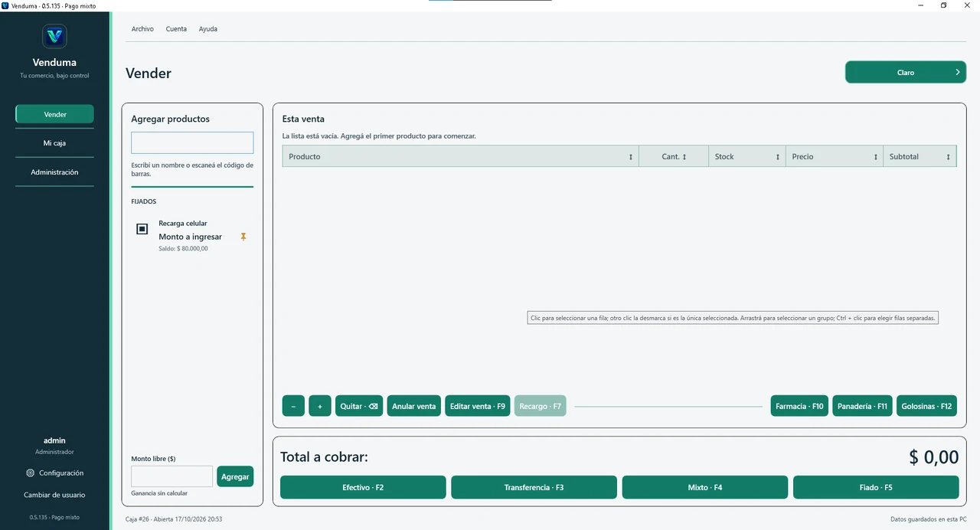
Task: Sort by the Precio column arrow
Action: coord(876,157)
